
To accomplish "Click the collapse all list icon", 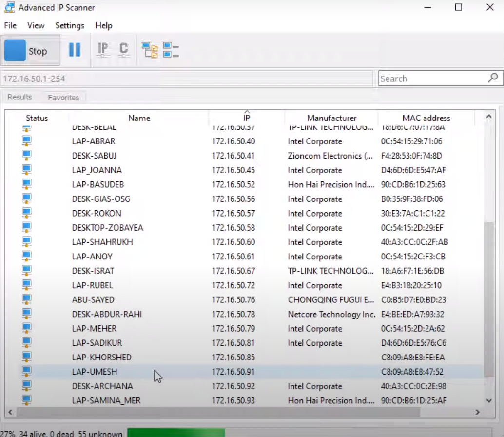I will (x=171, y=50).
